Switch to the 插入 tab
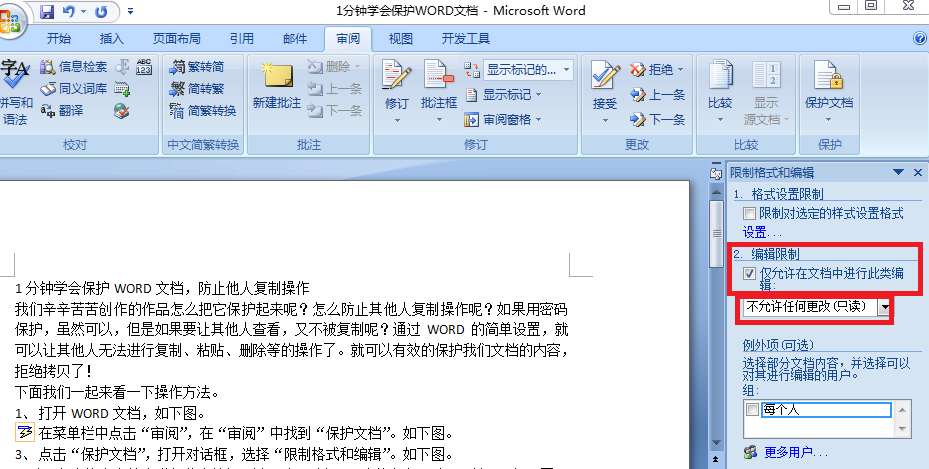The image size is (929, 469). click(x=111, y=39)
